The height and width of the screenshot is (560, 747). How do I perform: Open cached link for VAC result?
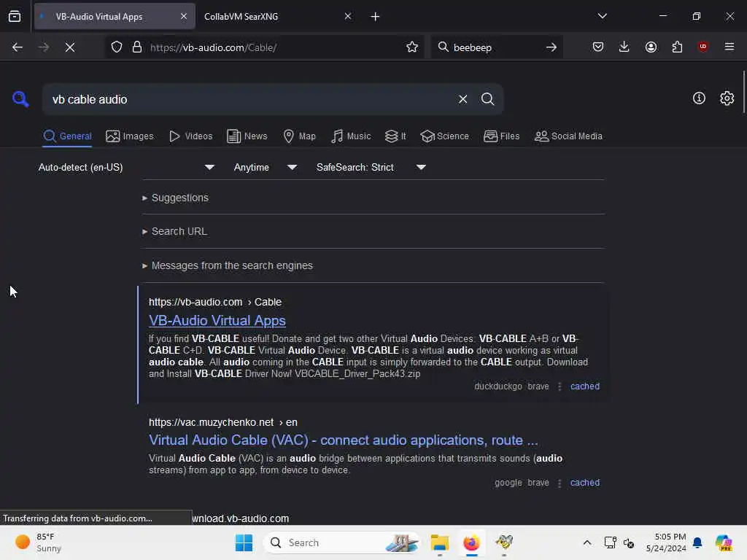[585, 483]
